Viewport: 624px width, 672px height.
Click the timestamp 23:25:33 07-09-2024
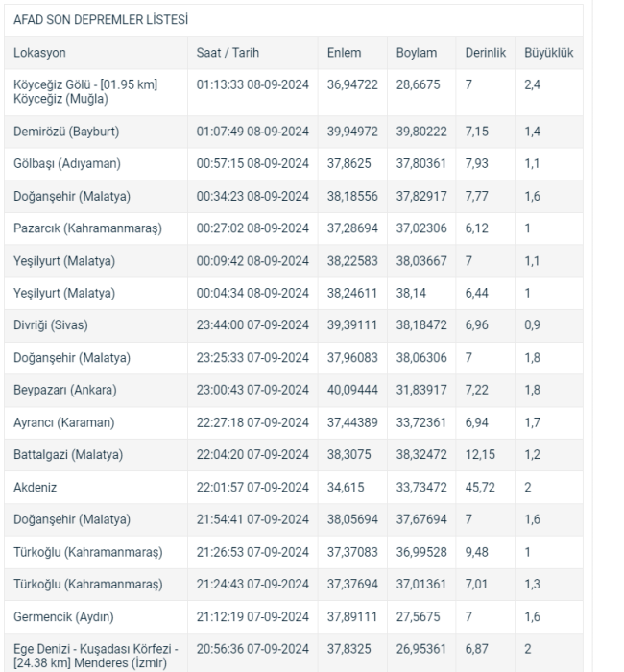click(x=252, y=357)
